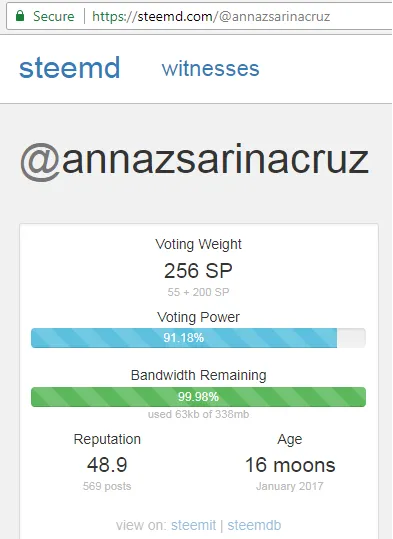Open the steemd home logo link

[70, 68]
